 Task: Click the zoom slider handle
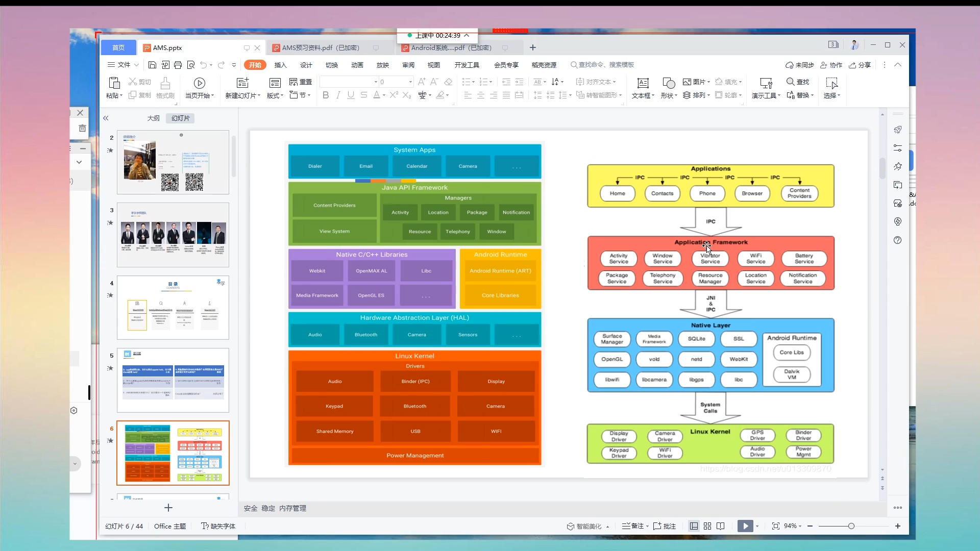tap(851, 526)
